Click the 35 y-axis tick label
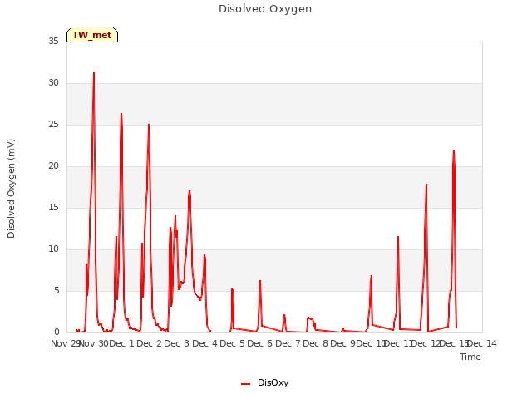Viewport: 532px width, 399px height. tap(53, 41)
